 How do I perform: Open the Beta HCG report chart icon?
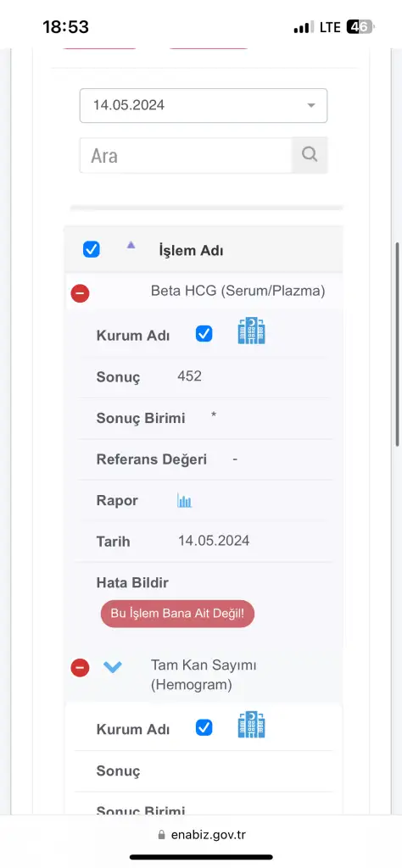pos(184,501)
